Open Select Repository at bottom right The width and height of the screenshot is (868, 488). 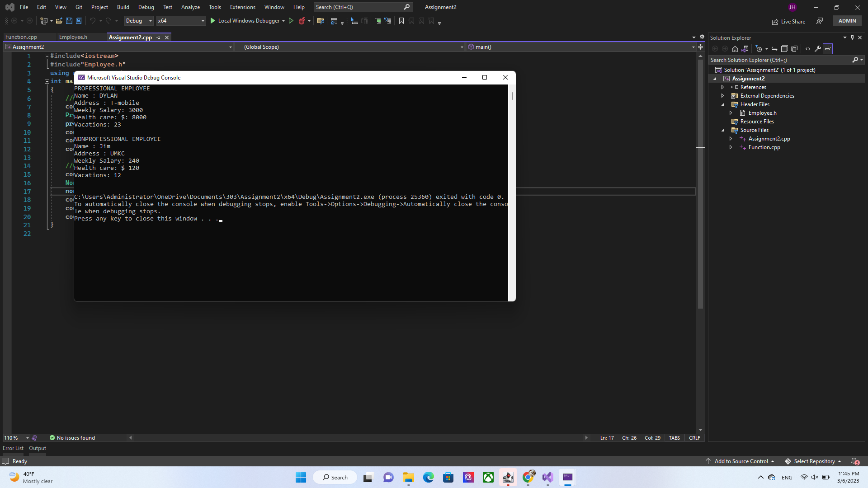(813, 461)
